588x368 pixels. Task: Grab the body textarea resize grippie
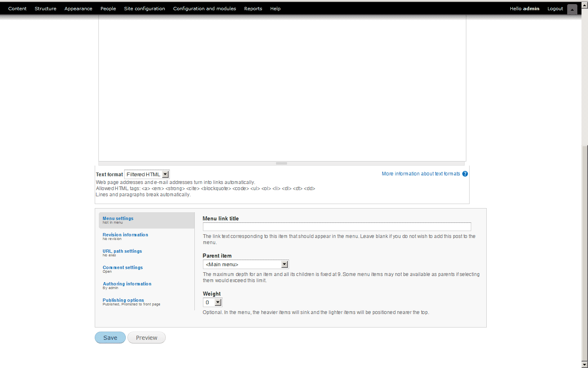click(x=282, y=163)
